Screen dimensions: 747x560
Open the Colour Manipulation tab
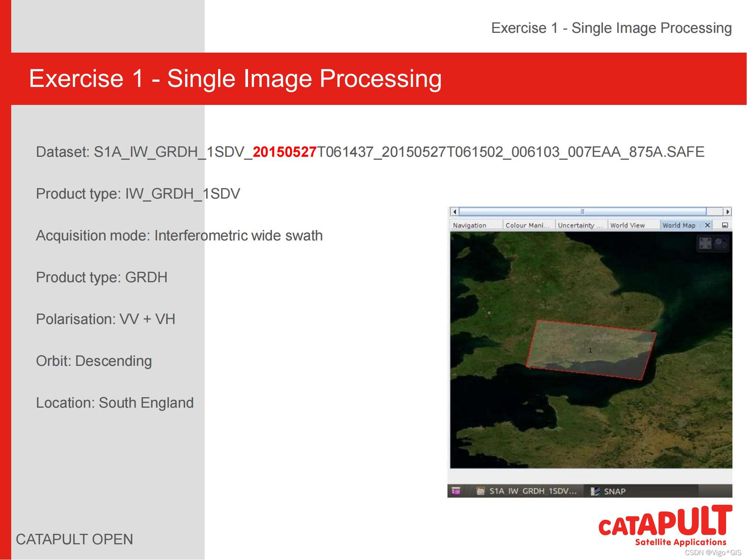[x=527, y=225]
